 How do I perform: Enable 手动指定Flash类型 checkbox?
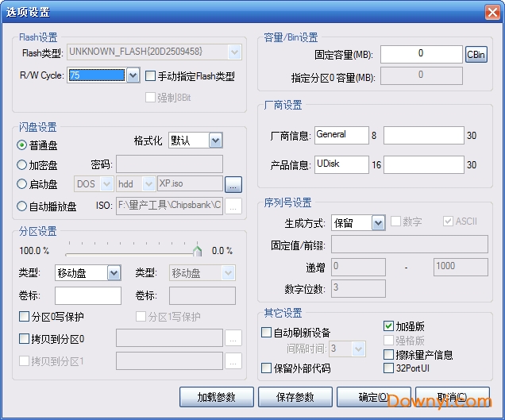pyautogui.click(x=151, y=76)
